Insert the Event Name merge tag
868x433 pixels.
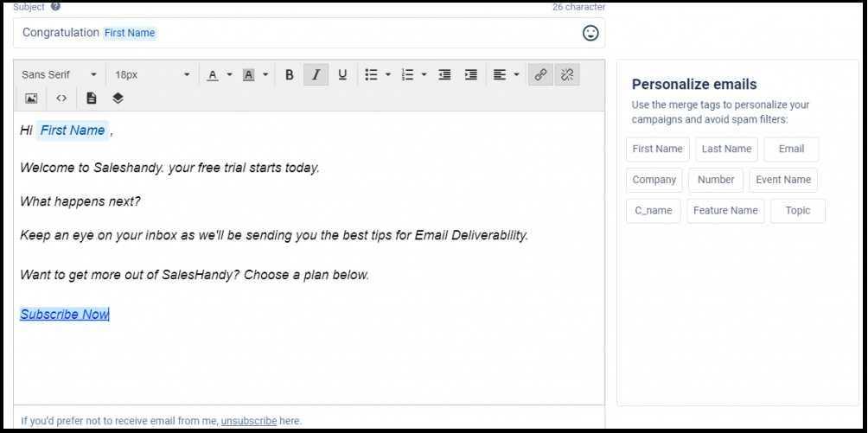tap(783, 180)
